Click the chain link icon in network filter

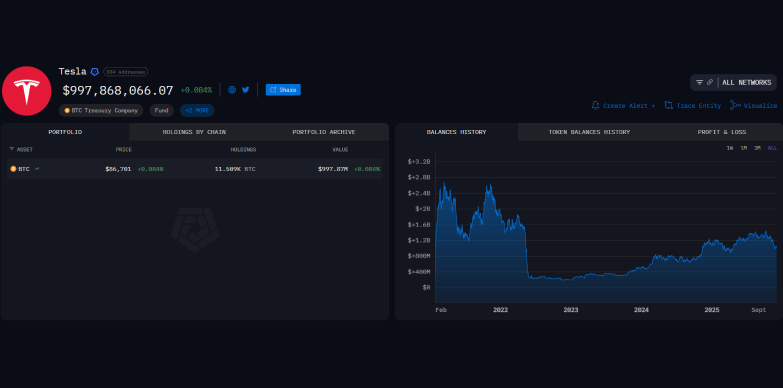pos(710,82)
